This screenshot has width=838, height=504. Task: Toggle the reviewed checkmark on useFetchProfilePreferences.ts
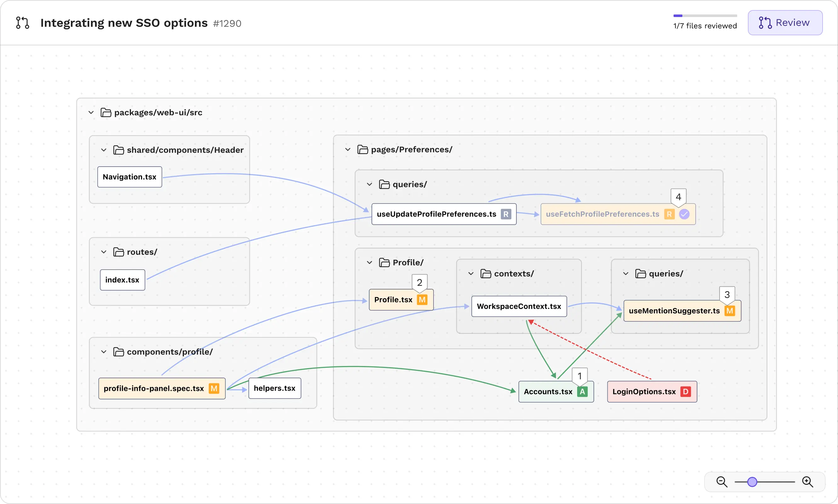(685, 214)
